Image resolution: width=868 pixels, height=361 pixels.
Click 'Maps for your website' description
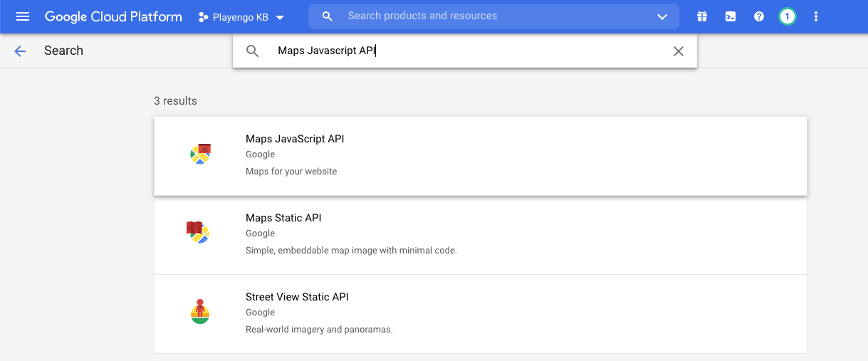(x=291, y=172)
